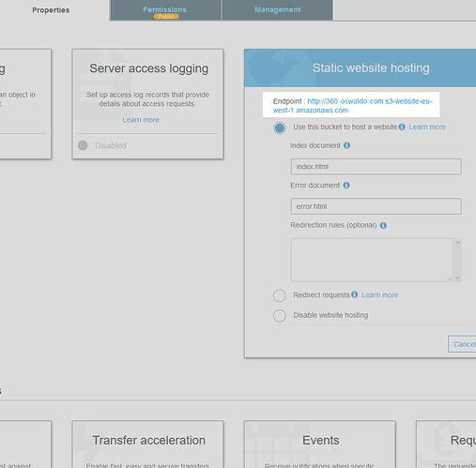Click the Cancel button
This screenshot has width=476, height=468.
tap(463, 344)
